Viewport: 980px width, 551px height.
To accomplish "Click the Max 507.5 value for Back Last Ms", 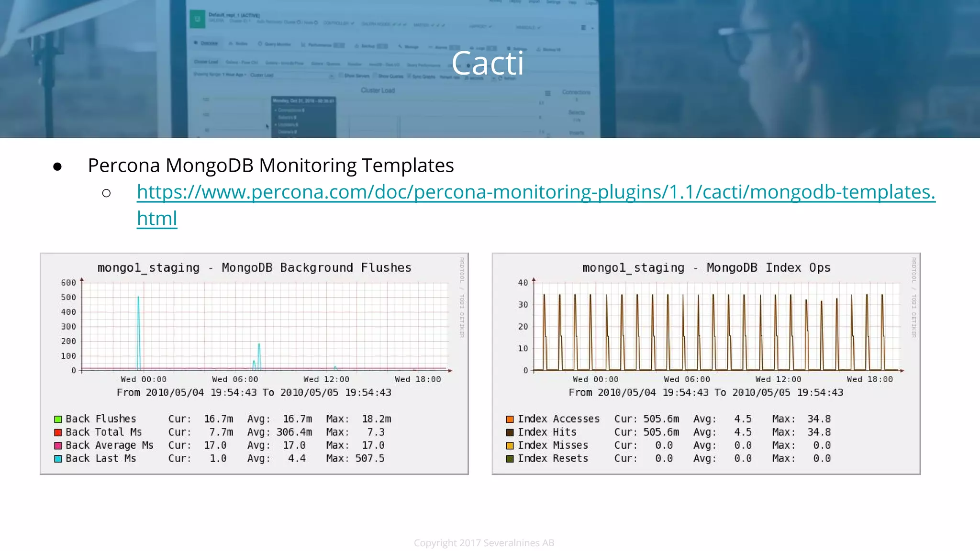I will click(370, 459).
